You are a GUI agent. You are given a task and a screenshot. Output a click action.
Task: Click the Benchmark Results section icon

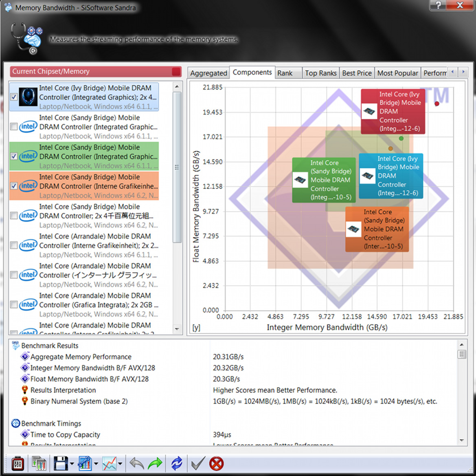(x=15, y=345)
